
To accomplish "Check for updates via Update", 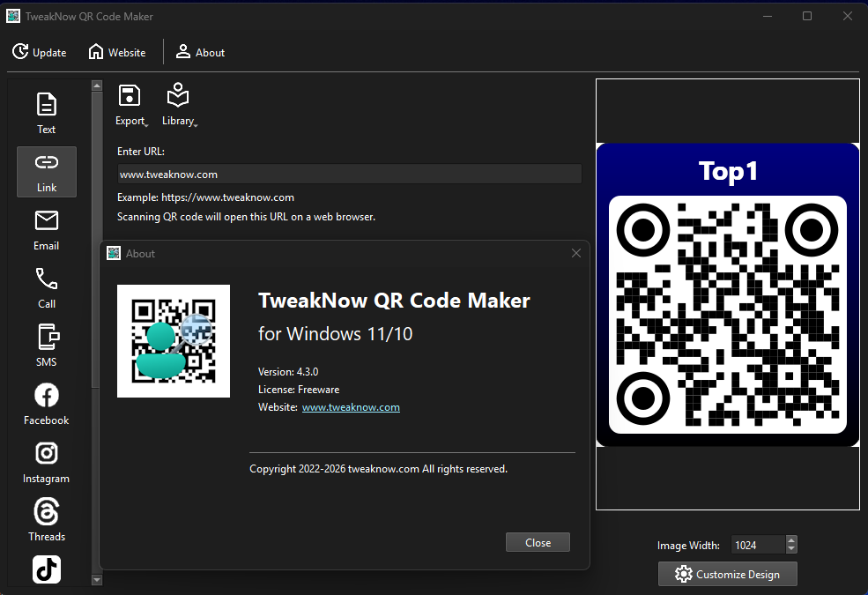I will click(39, 53).
